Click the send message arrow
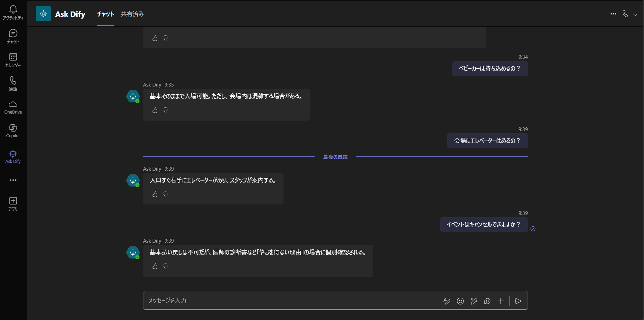The width and height of the screenshot is (644, 320). coord(518,301)
